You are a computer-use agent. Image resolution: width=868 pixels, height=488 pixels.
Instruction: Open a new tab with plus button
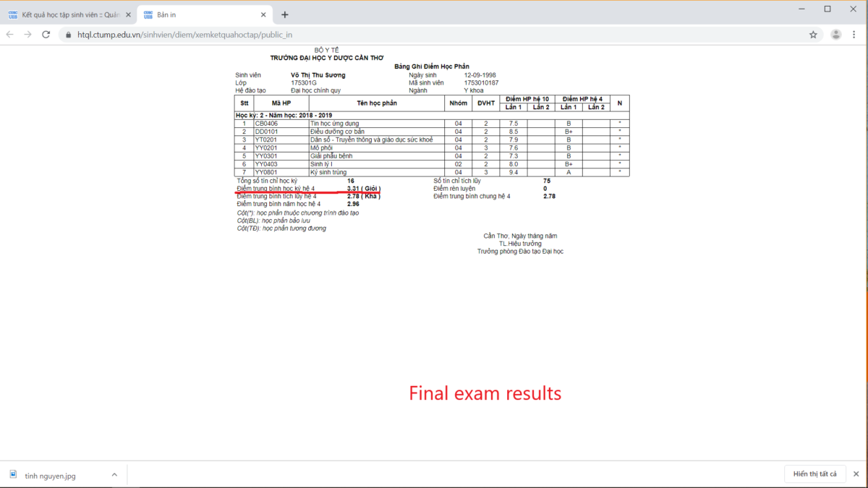pyautogui.click(x=285, y=14)
